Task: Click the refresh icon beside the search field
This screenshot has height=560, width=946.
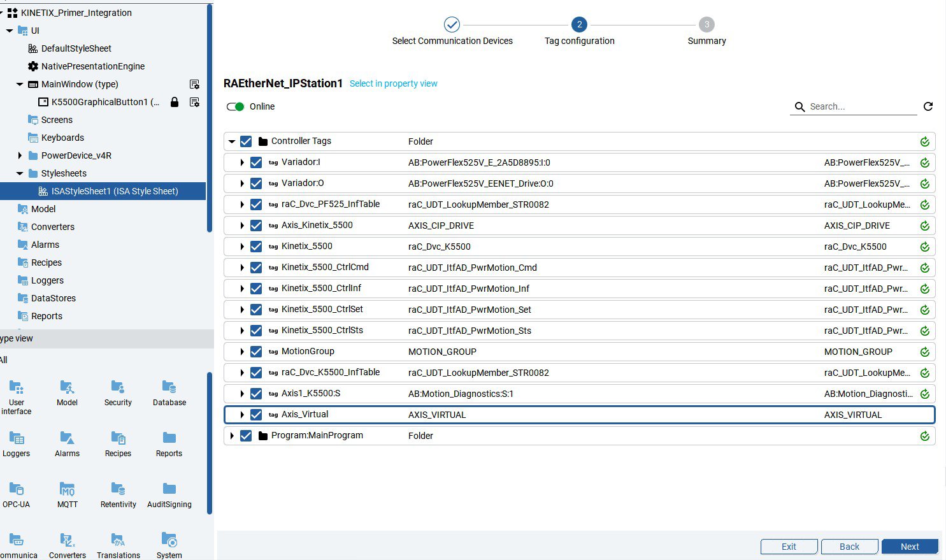Action: (928, 106)
